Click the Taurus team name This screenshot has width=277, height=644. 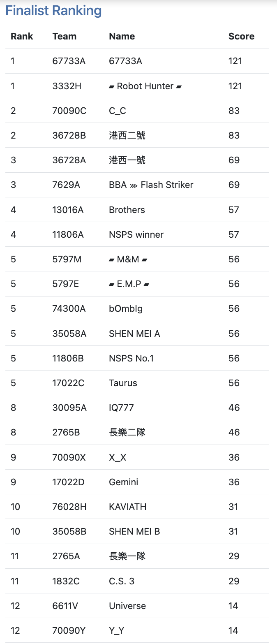(x=123, y=383)
